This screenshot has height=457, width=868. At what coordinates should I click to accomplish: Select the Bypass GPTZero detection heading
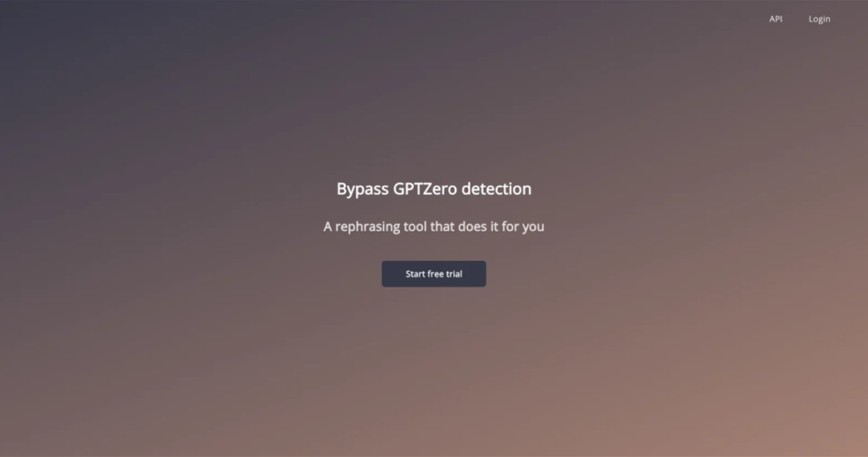[x=434, y=189]
